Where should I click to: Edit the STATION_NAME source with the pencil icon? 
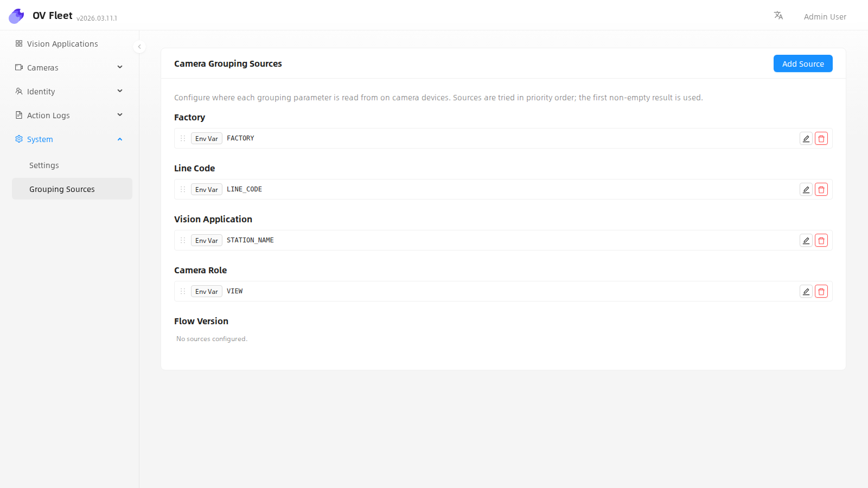coord(806,241)
